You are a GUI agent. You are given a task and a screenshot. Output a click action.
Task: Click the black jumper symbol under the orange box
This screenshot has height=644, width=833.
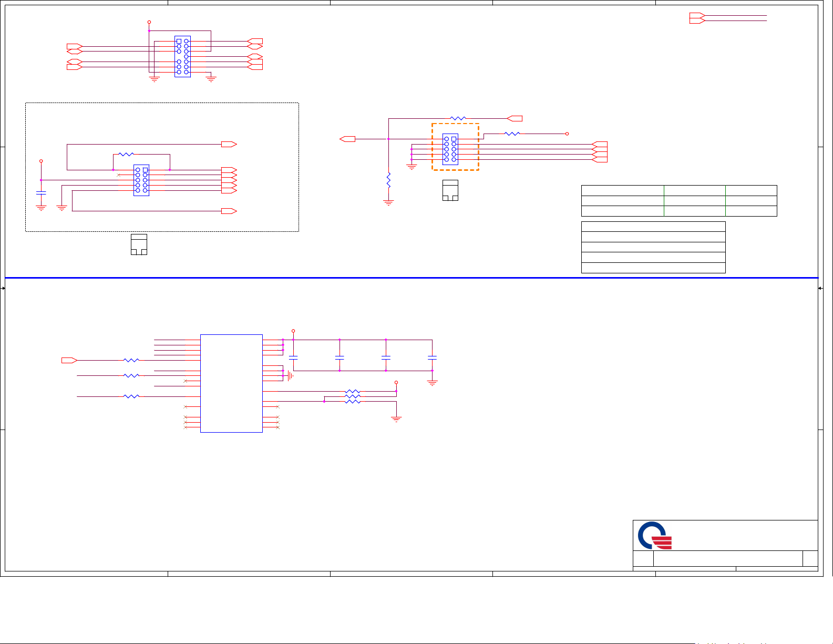[450, 190]
